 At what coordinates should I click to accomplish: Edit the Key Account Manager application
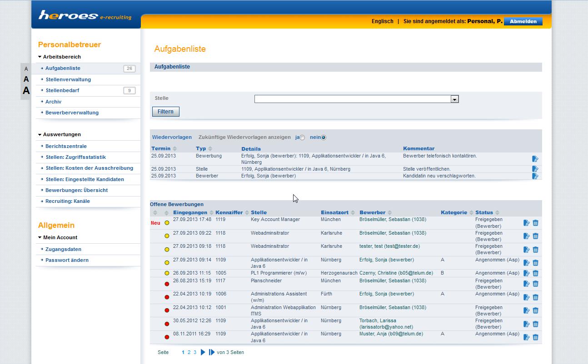pos(527,223)
